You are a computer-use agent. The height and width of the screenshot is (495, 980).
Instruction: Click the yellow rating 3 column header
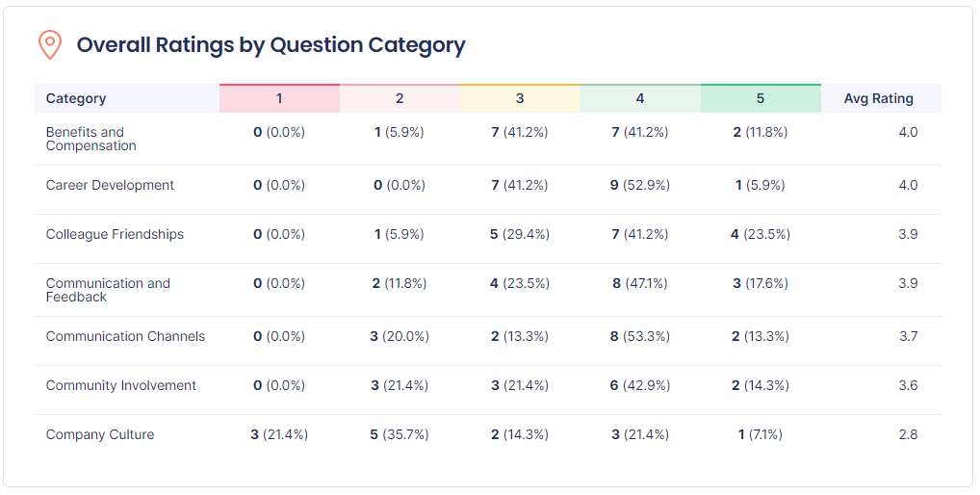pos(520,98)
